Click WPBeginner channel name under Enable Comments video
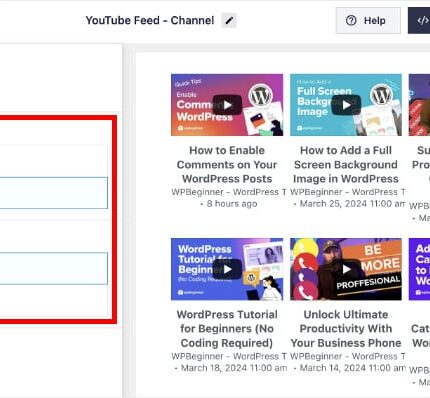This screenshot has height=398, width=430. coord(229,192)
